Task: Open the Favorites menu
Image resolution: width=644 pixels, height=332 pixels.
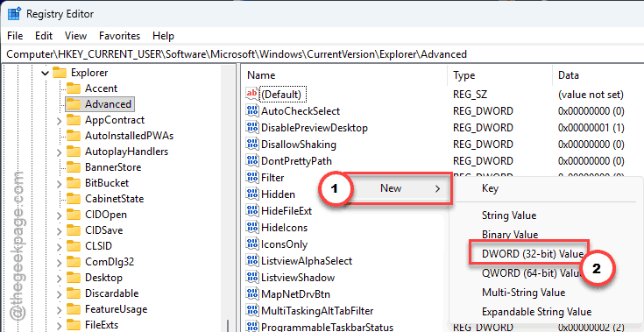Action: click(119, 36)
